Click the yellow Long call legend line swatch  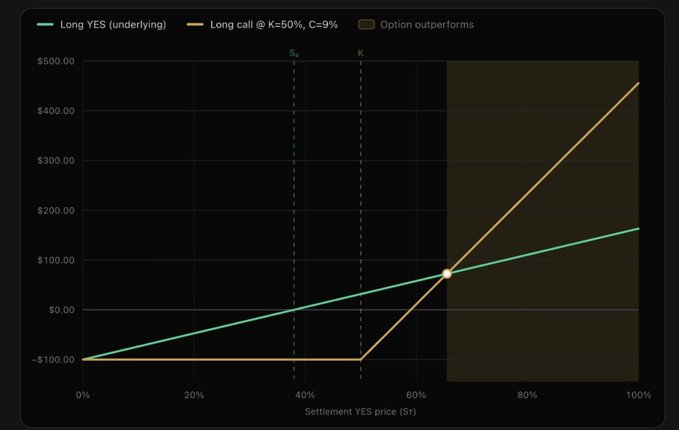195,25
